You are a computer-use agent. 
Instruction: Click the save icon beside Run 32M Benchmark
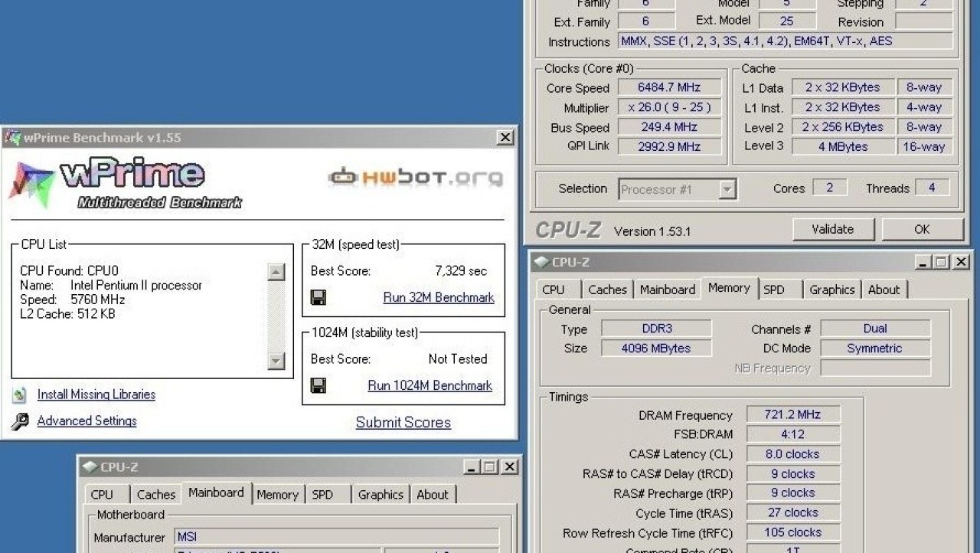[x=318, y=297]
